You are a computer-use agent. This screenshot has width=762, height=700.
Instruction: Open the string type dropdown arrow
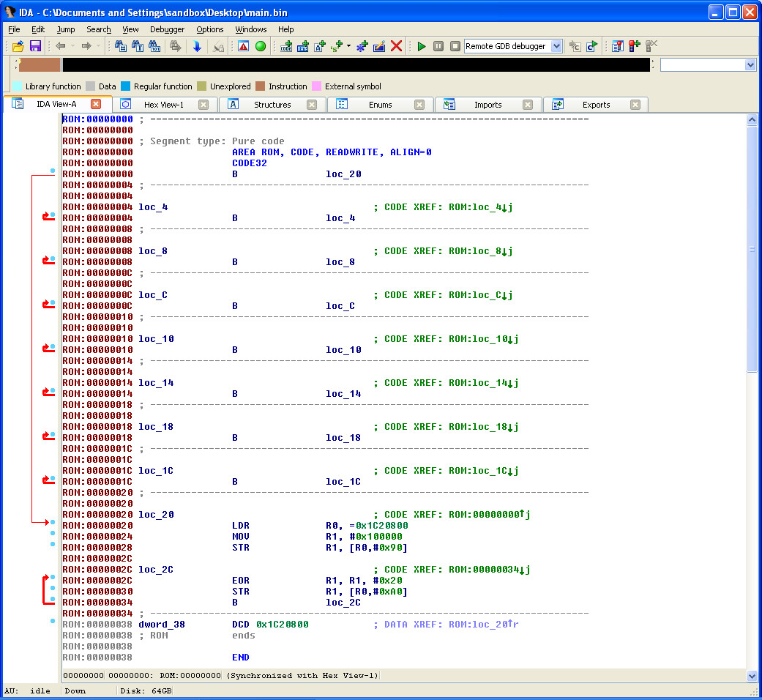(x=348, y=46)
